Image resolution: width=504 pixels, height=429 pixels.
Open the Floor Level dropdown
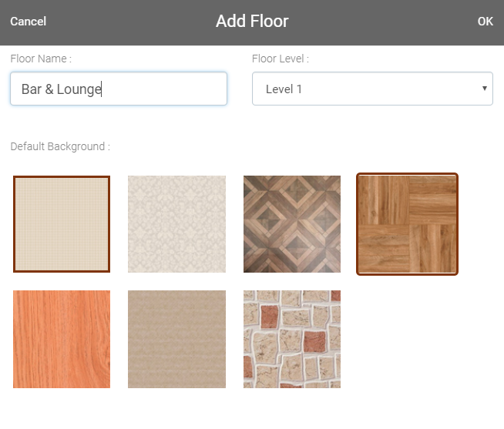[x=372, y=89]
